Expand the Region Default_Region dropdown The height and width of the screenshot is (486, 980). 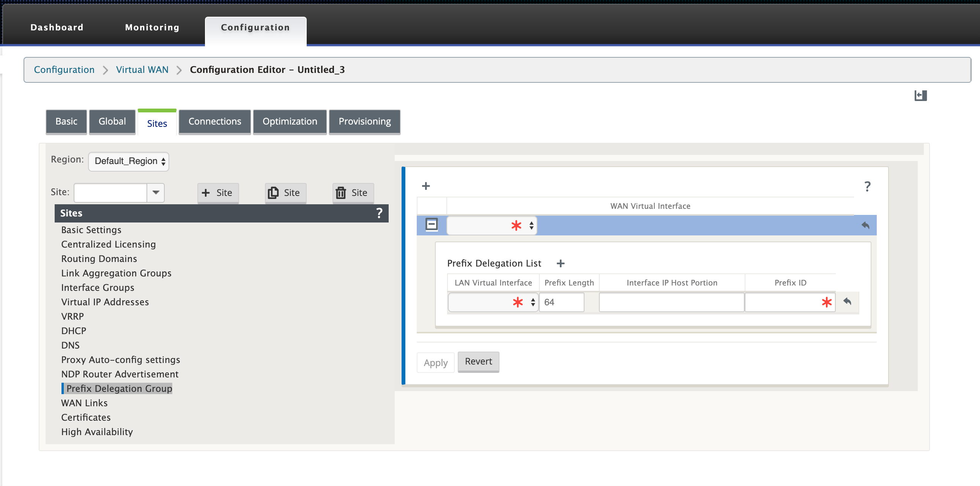[128, 161]
